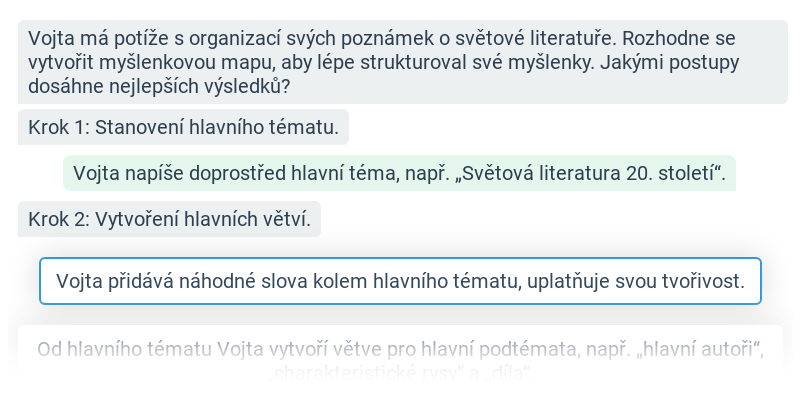Click the green completed answer bubble

(399, 173)
